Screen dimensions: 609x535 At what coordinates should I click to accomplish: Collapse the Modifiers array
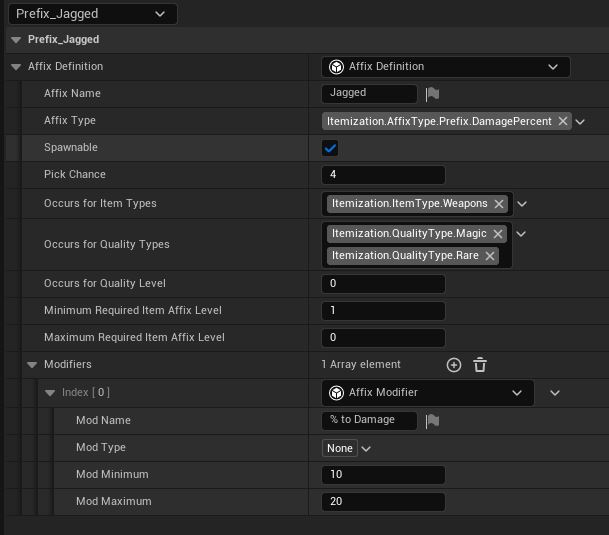click(x=32, y=365)
